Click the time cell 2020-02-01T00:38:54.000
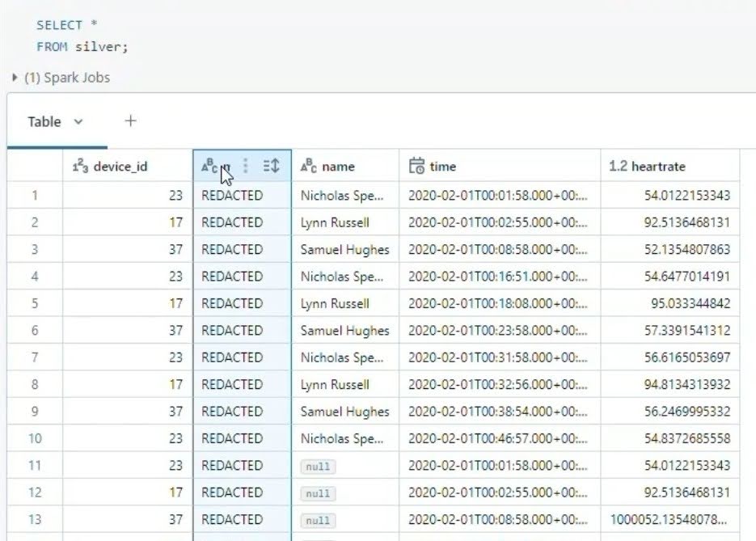Viewport: 756px width, 541px height. [x=498, y=412]
